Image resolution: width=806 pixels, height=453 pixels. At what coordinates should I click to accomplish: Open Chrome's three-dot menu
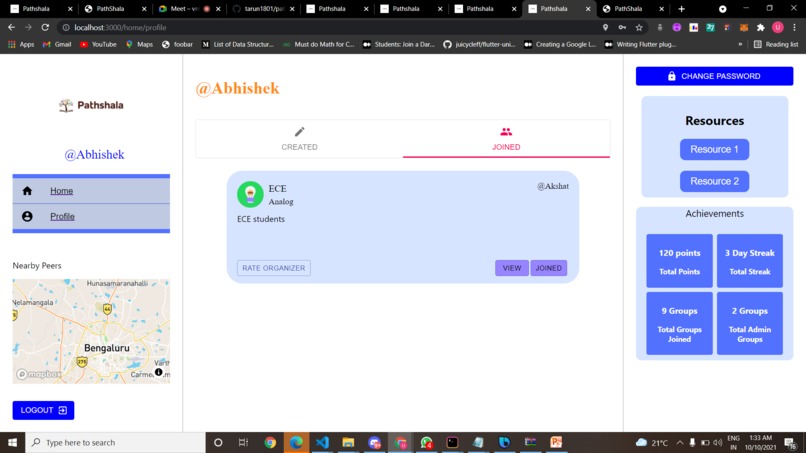pos(794,27)
